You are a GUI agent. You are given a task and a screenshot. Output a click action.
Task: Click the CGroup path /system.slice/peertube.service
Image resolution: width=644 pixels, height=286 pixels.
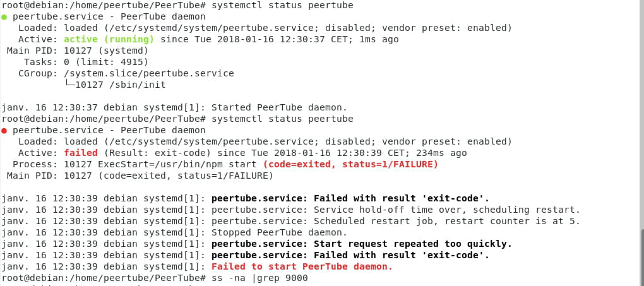[x=149, y=74]
